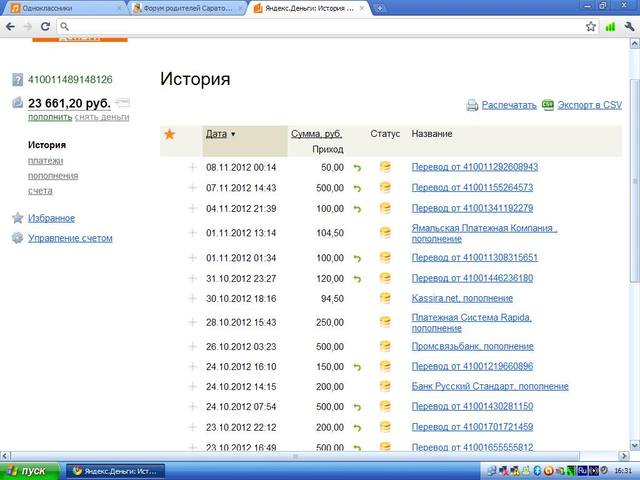Click the Избранное link
Viewport: 640px width, 480px height.
[x=51, y=218]
